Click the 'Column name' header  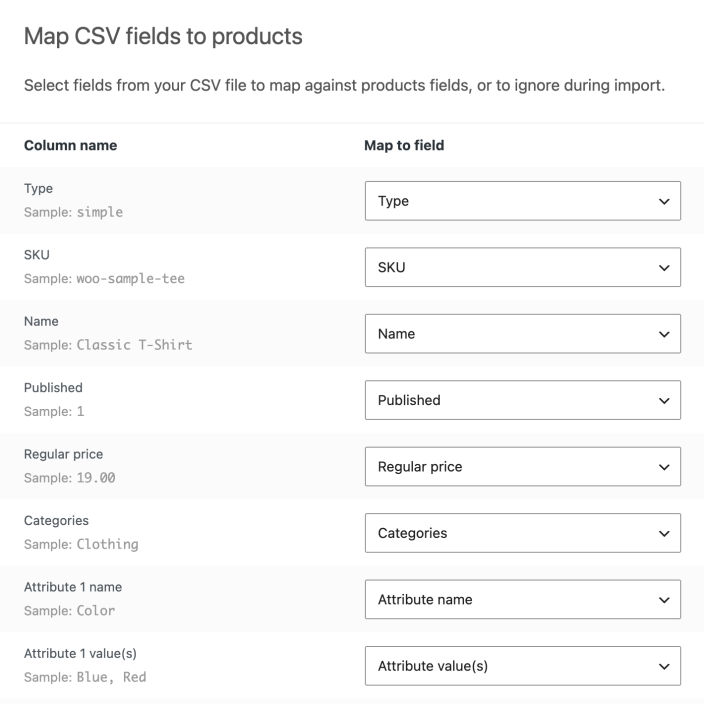(x=70, y=145)
